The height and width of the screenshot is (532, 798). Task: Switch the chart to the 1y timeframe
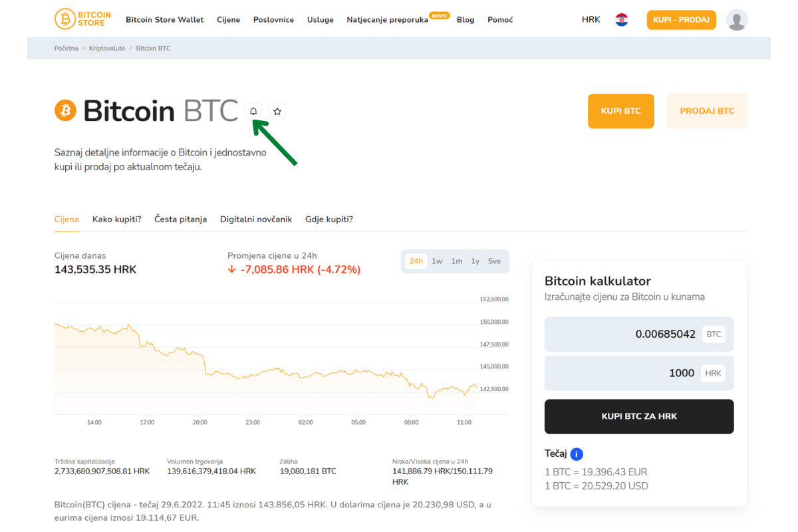pos(476,261)
